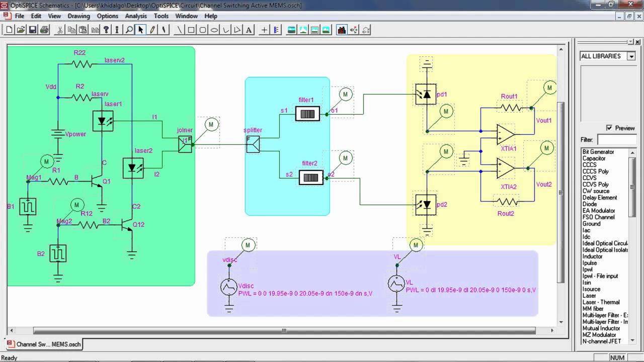Screen dimensions: 644x362
Task: Click the last toolbar icon with arrows
Action: coord(366,30)
